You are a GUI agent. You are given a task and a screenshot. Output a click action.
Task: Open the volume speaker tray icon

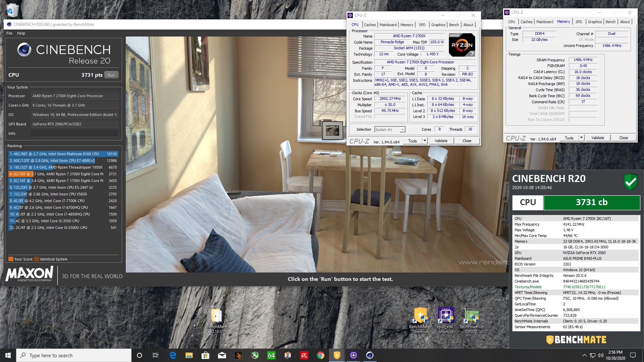pyautogui.click(x=600, y=355)
